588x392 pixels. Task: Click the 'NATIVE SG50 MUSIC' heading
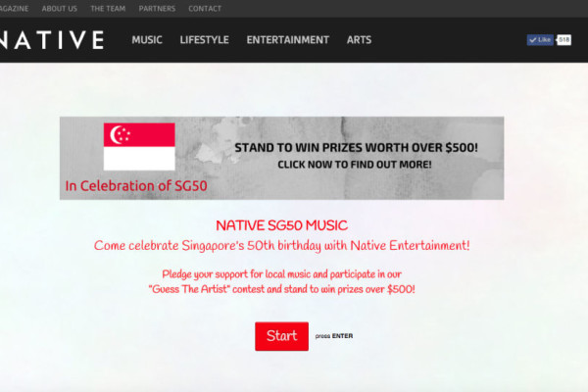click(281, 225)
